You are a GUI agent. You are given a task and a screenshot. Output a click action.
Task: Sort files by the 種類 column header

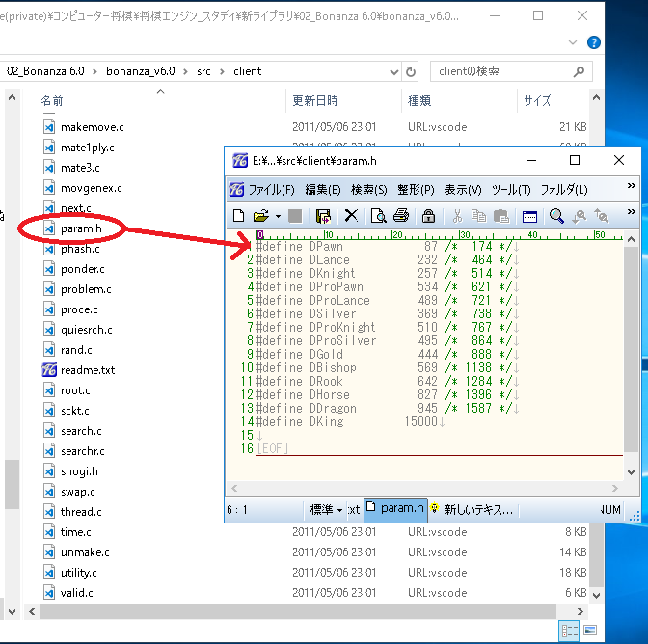tap(419, 100)
